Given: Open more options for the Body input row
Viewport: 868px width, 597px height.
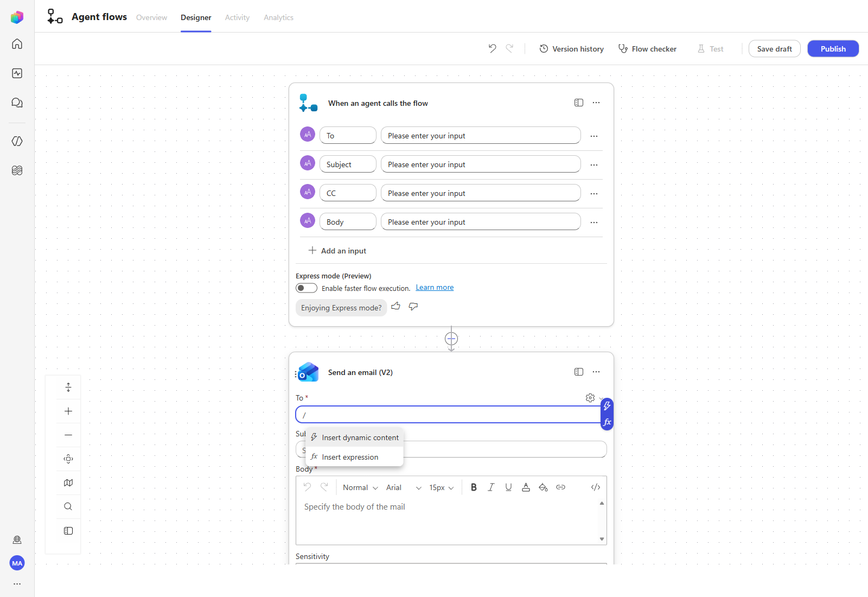Looking at the screenshot, I should tap(594, 223).
